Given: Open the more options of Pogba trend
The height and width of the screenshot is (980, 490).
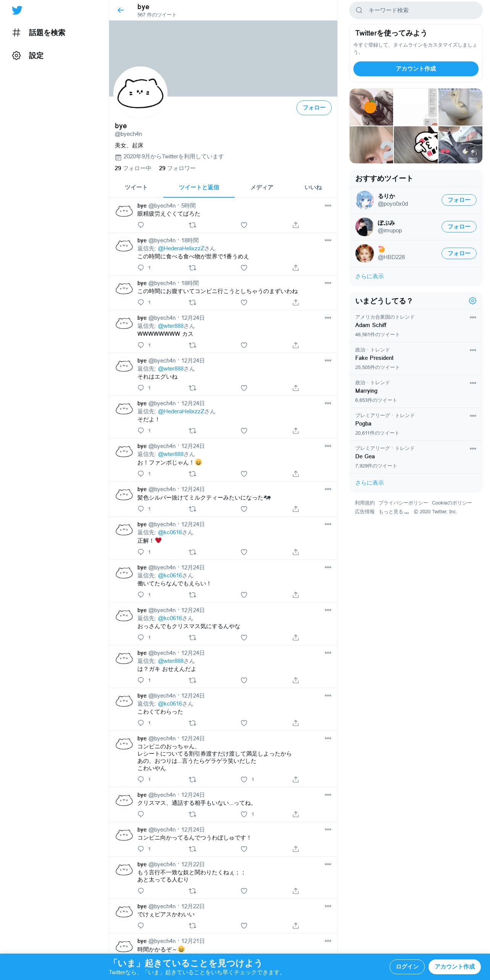Looking at the screenshot, I should (x=473, y=416).
